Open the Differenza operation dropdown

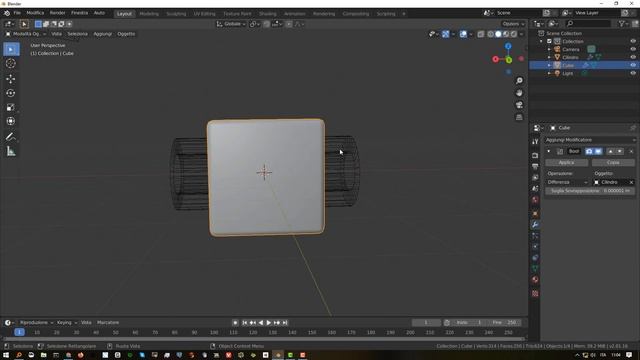pos(567,182)
